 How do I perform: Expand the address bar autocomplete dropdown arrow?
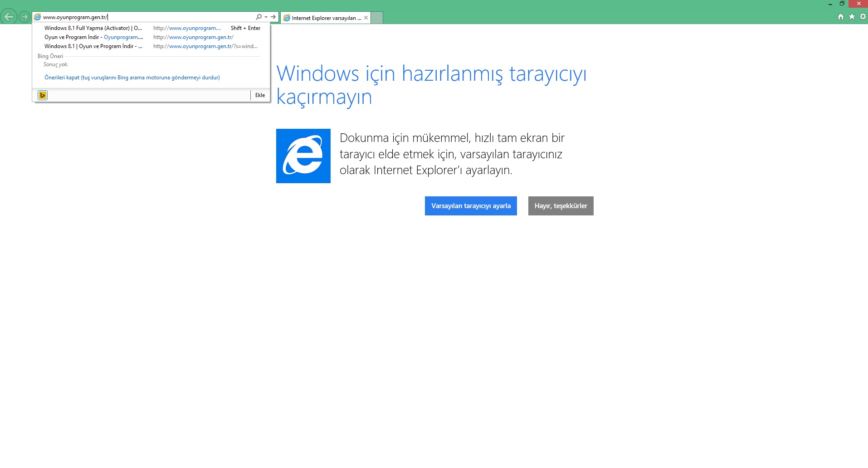pyautogui.click(x=266, y=17)
